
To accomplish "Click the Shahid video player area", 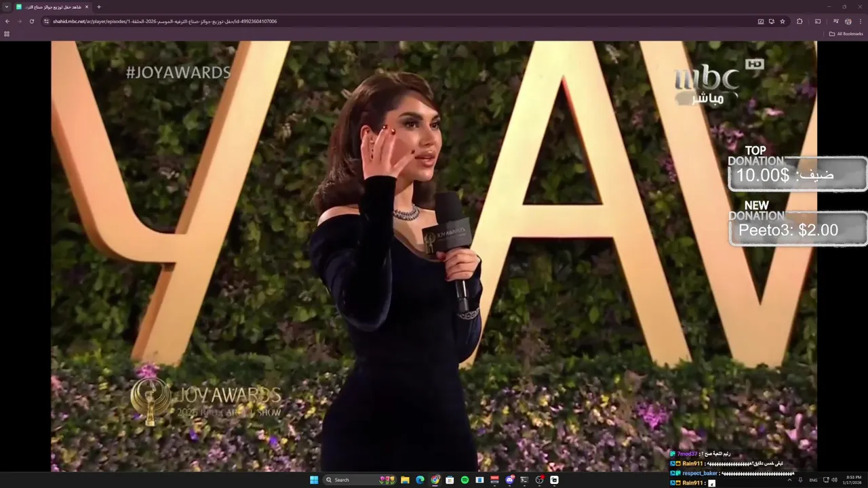I will [434, 256].
